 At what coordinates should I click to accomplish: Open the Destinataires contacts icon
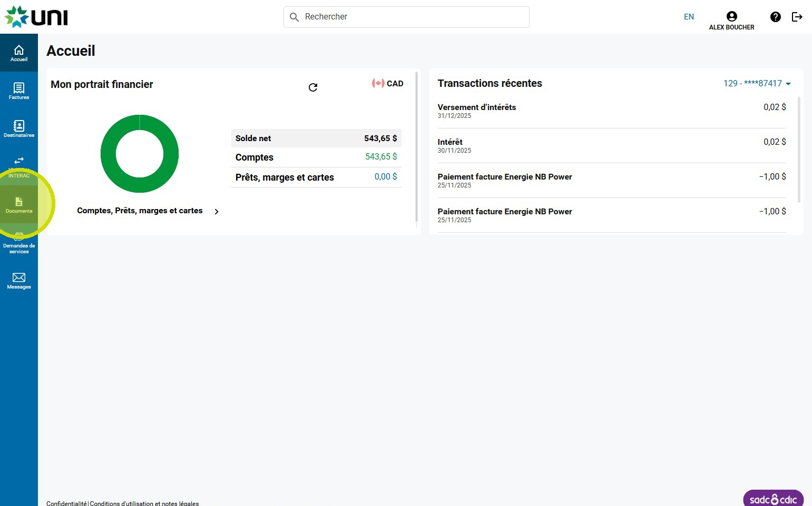(19, 128)
